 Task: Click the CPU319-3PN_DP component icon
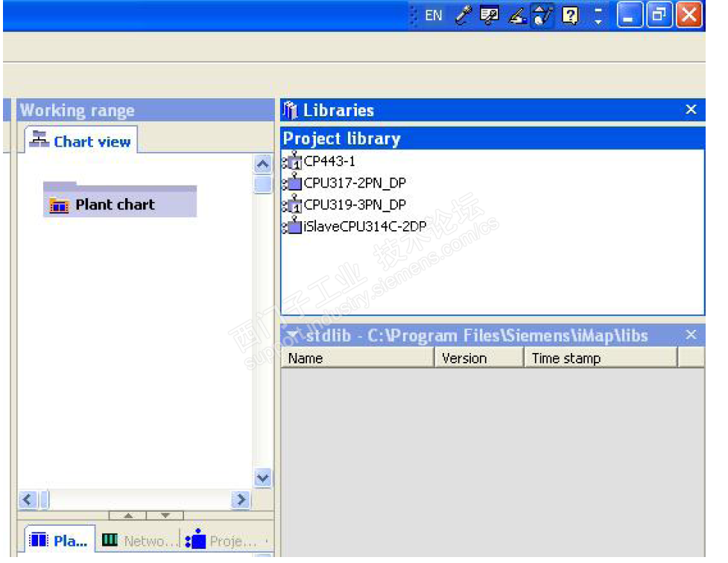click(293, 204)
